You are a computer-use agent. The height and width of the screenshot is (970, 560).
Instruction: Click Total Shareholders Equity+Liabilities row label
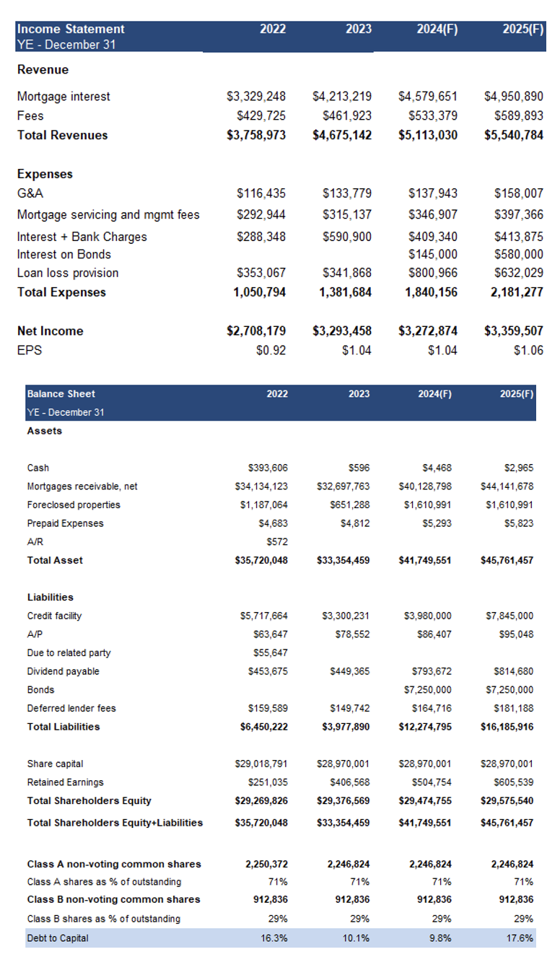115,823
